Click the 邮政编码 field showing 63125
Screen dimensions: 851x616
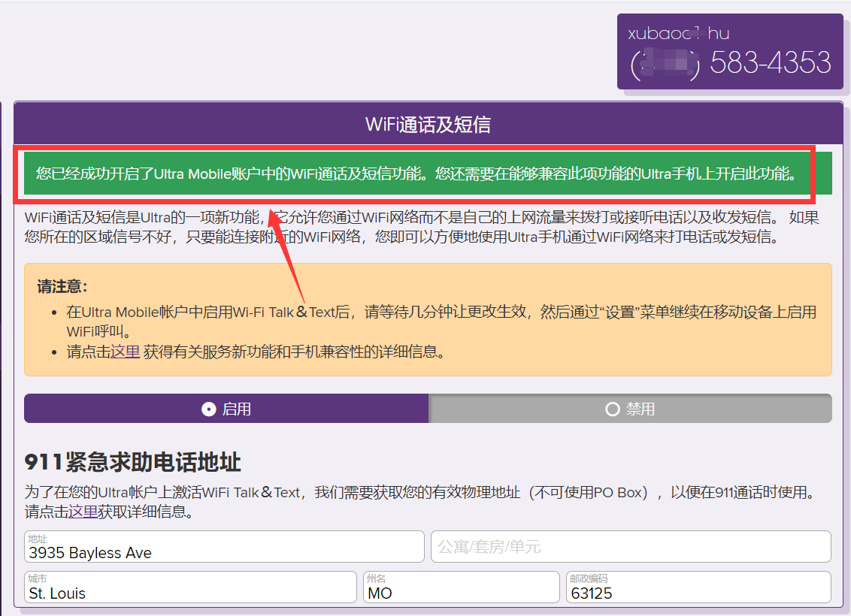tap(698, 592)
